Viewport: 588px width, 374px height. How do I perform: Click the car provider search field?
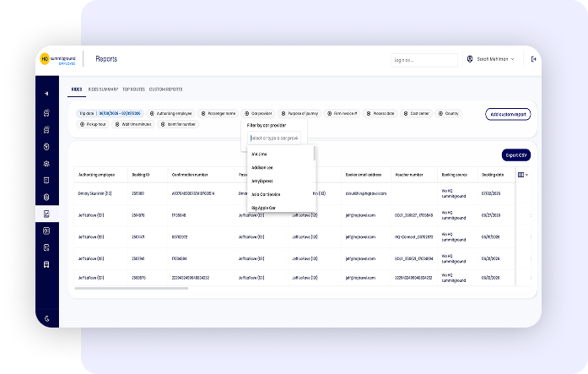coord(274,138)
